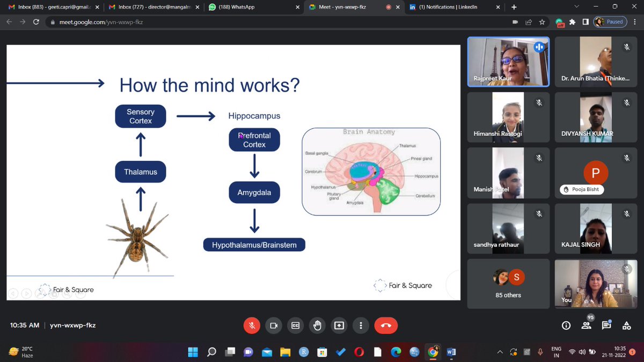This screenshot has width=644, height=362.
Task: Toggle the Chrome side panel
Action: (585, 22)
